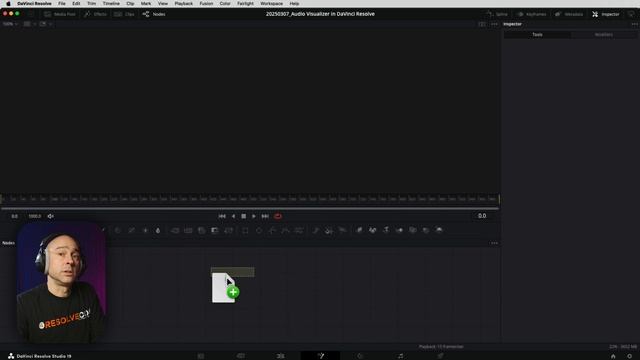Open the Fusion menu
Image resolution: width=640 pixels, height=360 pixels.
pos(206,3)
